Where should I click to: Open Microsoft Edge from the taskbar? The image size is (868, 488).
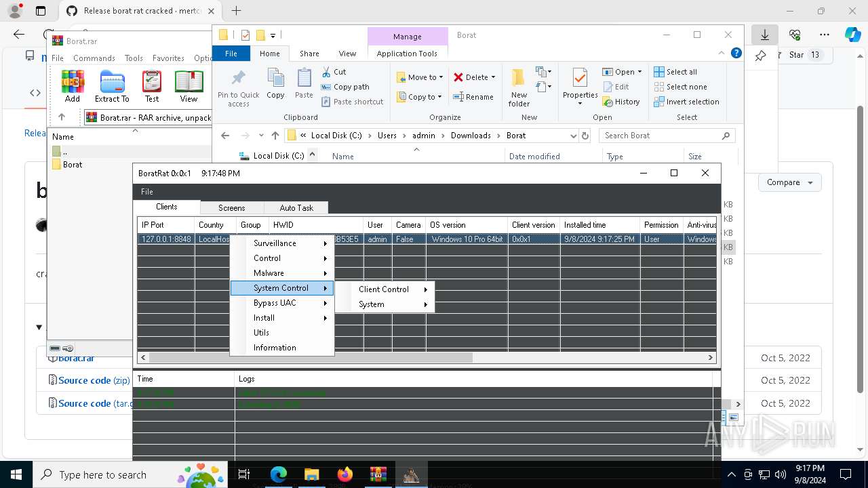(279, 474)
